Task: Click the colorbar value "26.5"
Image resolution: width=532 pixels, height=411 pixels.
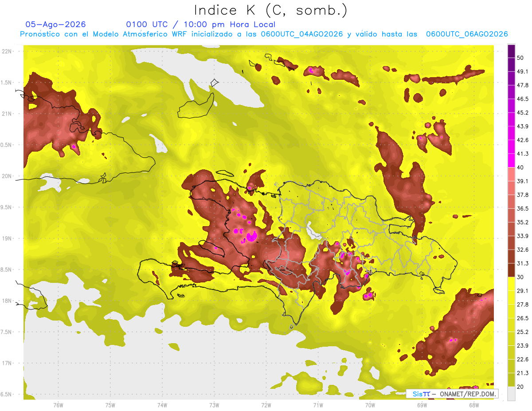Action: pyautogui.click(x=523, y=318)
